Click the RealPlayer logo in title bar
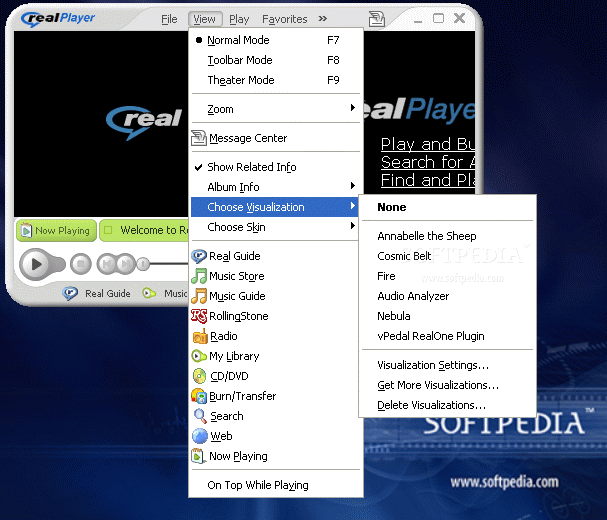The width and height of the screenshot is (607, 520). click(x=58, y=19)
